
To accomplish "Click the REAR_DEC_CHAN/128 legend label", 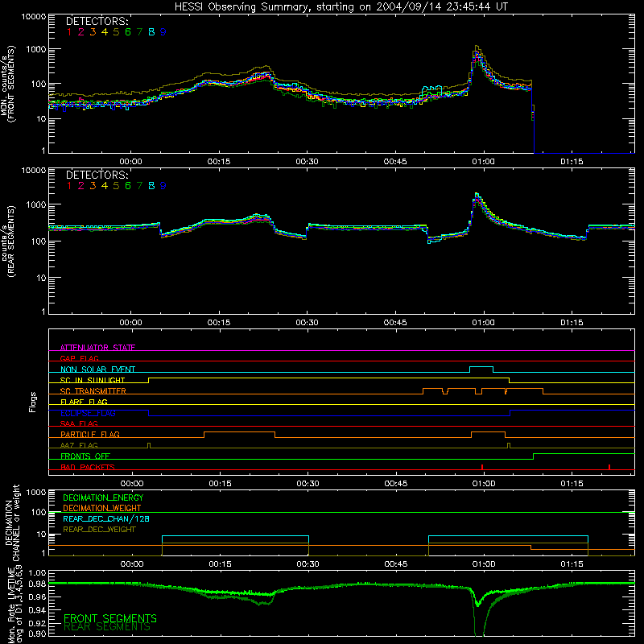I will coord(106,518).
